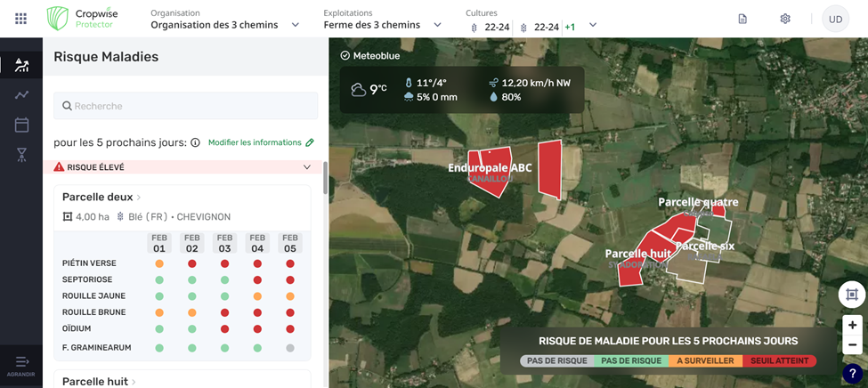Image resolution: width=868 pixels, height=388 pixels.
Task: Open the calendar sidebar icon
Action: [x=21, y=125]
